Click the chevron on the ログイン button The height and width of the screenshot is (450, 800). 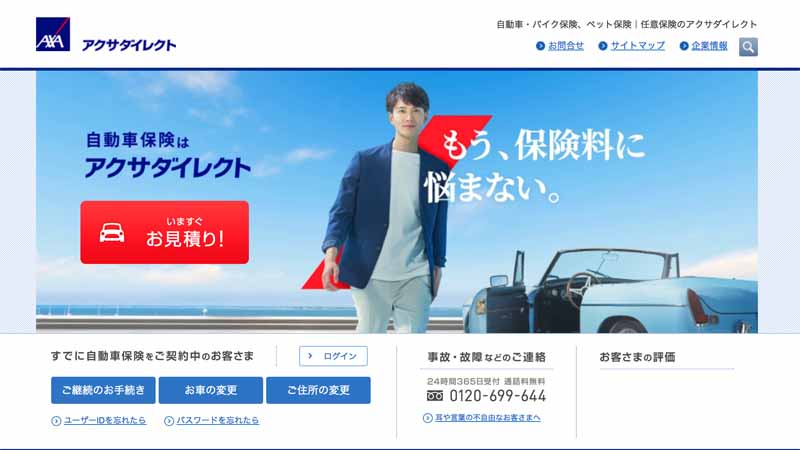coord(310,356)
